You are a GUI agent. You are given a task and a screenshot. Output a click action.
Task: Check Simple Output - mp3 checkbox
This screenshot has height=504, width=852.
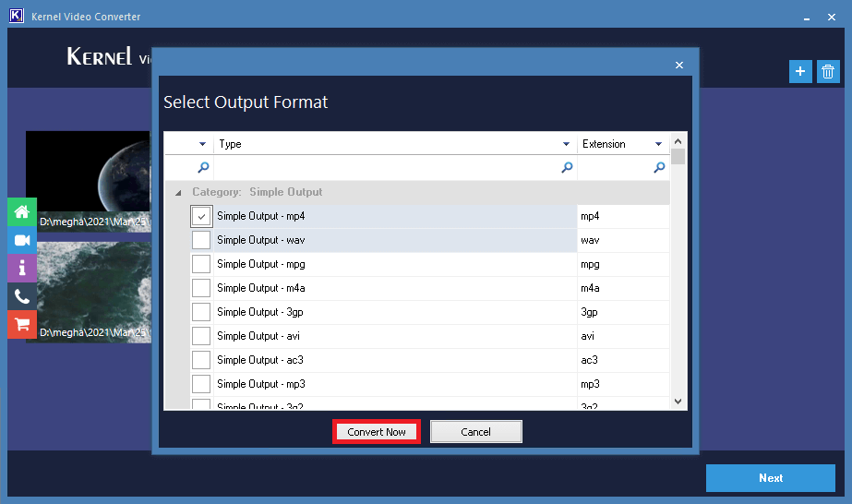tap(201, 383)
